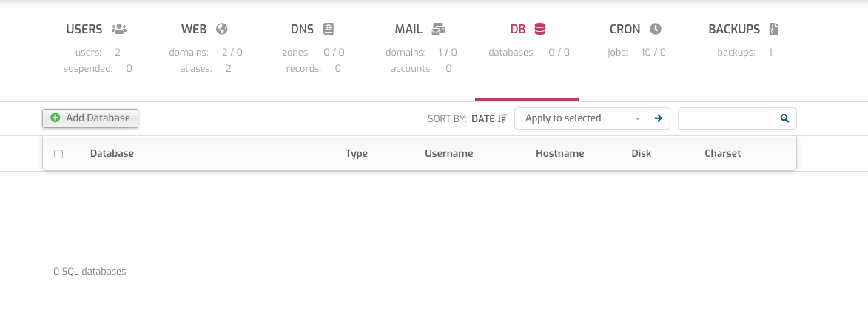Click the WEB globe icon

tap(222, 29)
